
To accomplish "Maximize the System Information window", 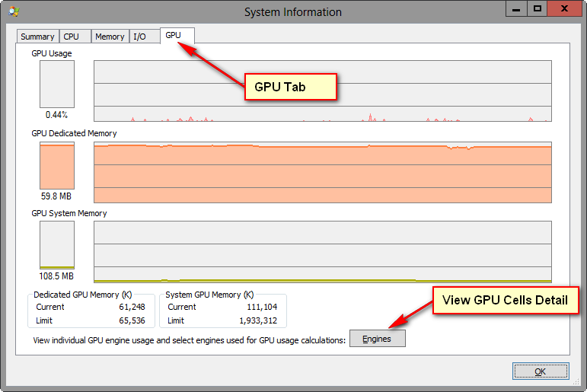I will coord(537,8).
